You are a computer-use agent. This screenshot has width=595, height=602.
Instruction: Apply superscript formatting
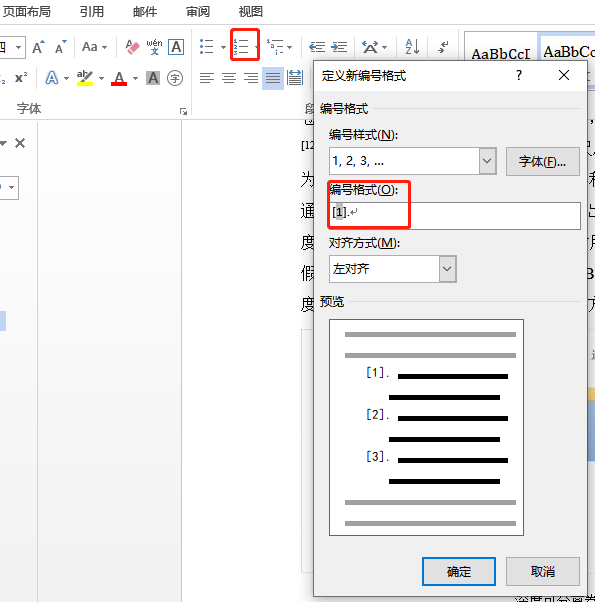click(21, 78)
